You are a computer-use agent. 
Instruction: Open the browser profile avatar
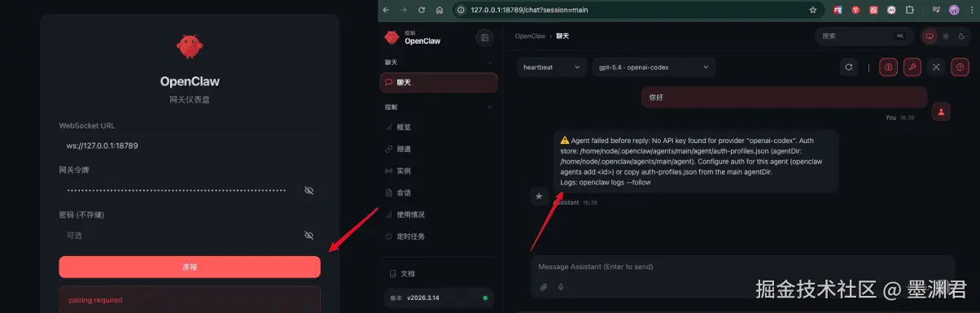click(x=954, y=10)
